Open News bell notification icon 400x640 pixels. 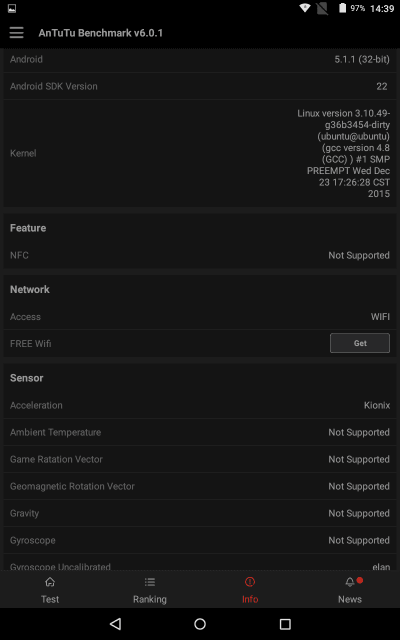pyautogui.click(x=350, y=582)
